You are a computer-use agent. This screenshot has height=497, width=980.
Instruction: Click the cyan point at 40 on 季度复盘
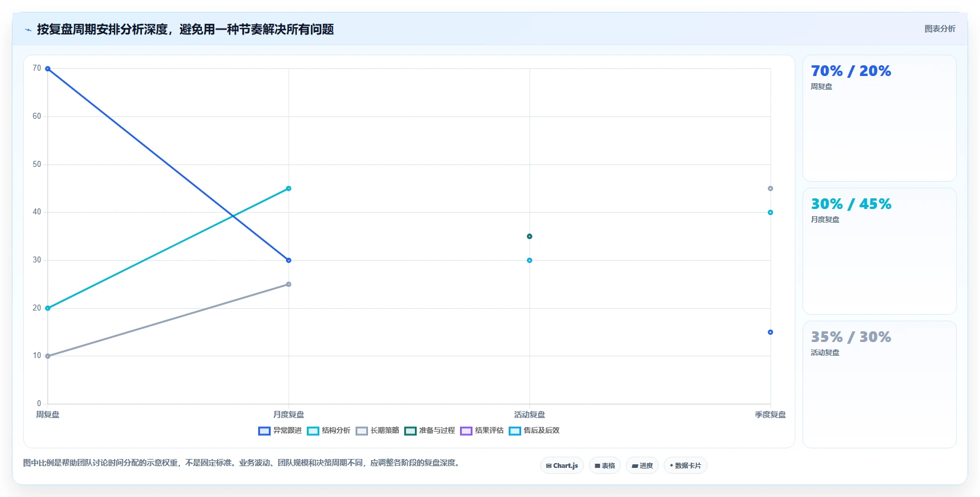point(770,213)
